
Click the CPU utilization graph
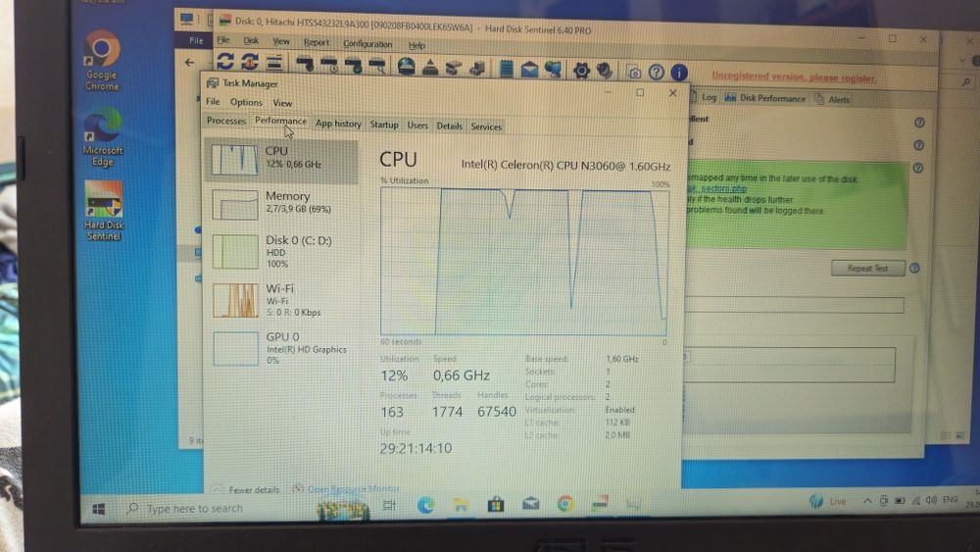pyautogui.click(x=523, y=262)
